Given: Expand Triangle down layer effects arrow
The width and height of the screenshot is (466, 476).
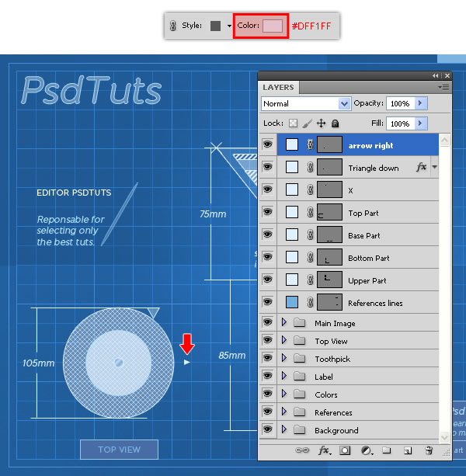Looking at the screenshot, I should pyautogui.click(x=434, y=167).
